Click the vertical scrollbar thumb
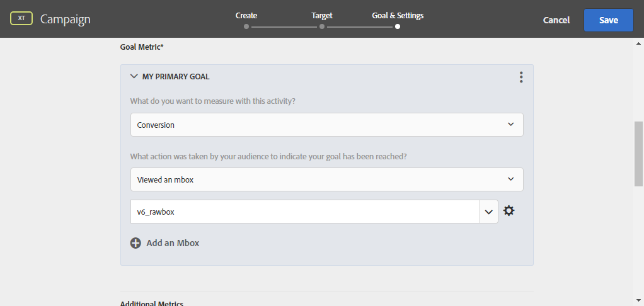Screen dimensions: 644x306 (639, 154)
